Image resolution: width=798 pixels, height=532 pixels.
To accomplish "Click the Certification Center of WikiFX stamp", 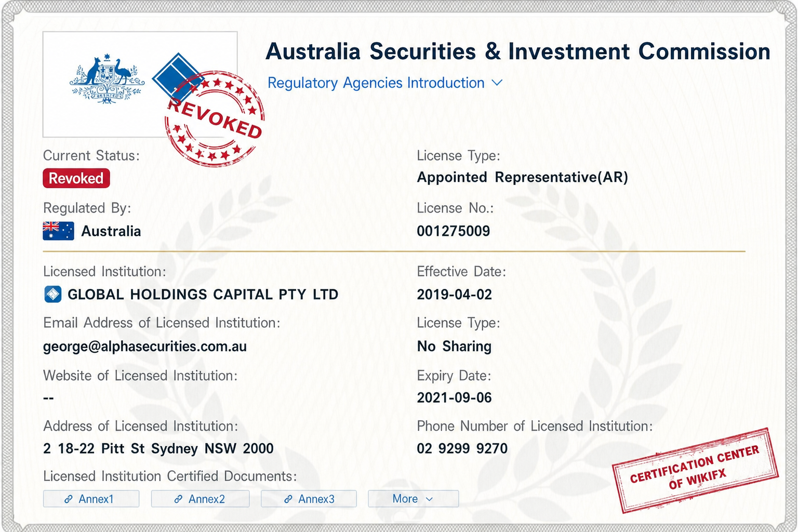I will click(x=695, y=470).
